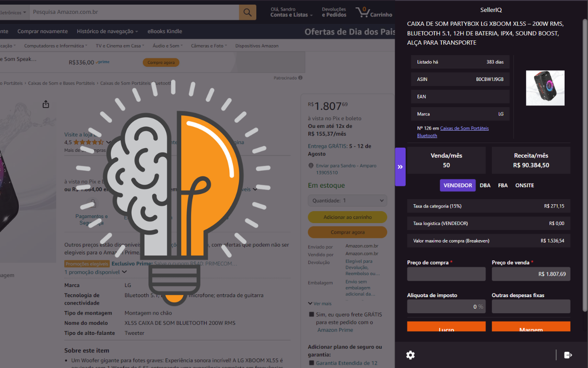Click the Receita/mês value R$ 90.384,50

click(531, 165)
